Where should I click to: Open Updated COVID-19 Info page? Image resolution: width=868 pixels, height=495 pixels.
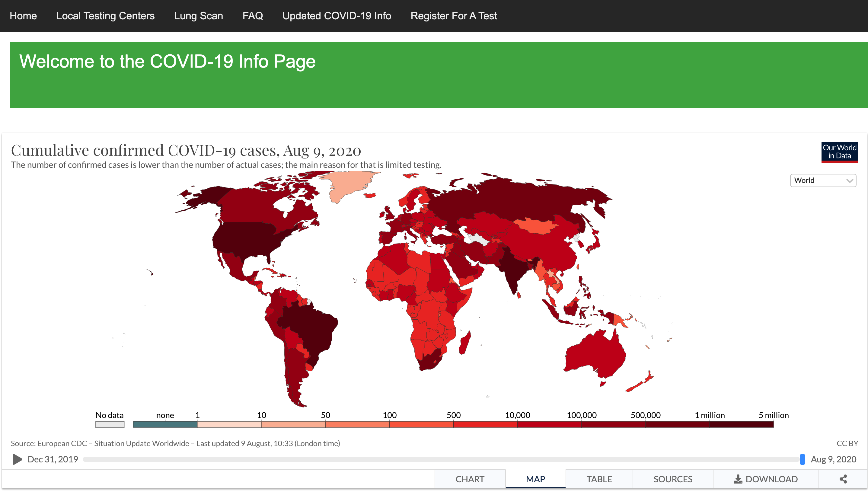tap(337, 16)
